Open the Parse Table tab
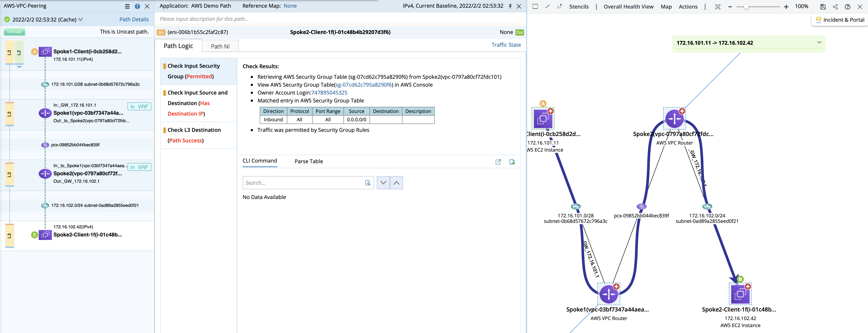868x333 pixels. [309, 161]
